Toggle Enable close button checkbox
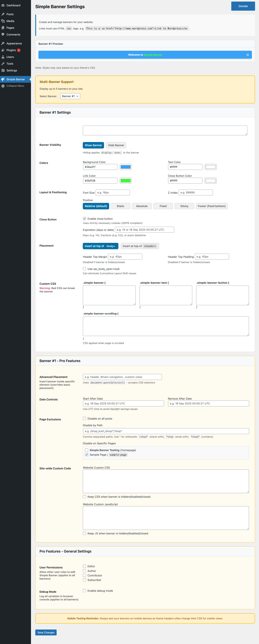The width and height of the screenshot is (259, 644). 85,219
